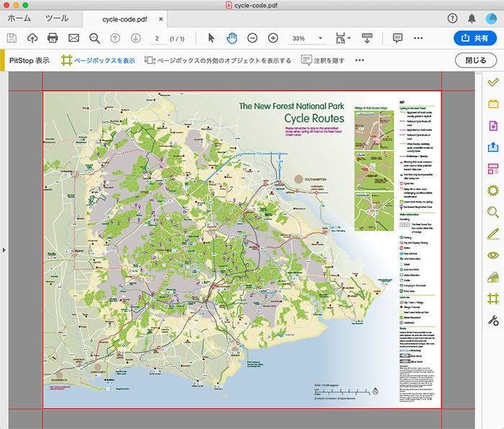Expand the left navigation pane arrow

pos(4,250)
